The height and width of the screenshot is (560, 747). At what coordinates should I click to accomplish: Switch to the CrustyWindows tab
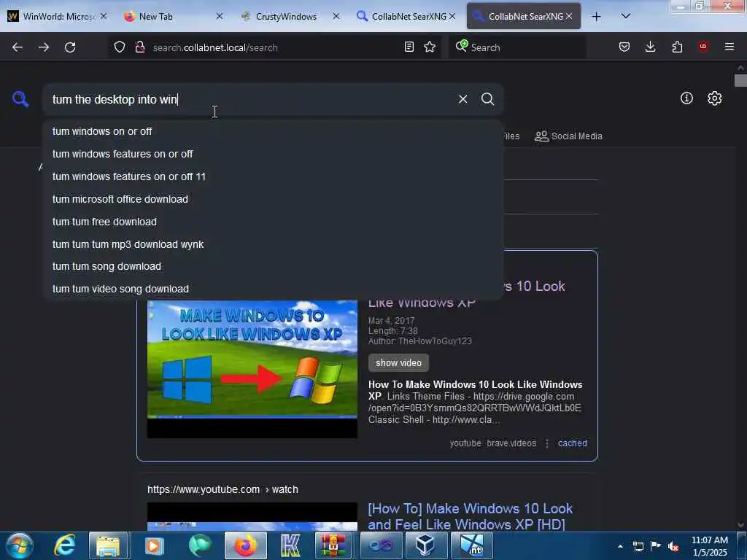coord(290,16)
